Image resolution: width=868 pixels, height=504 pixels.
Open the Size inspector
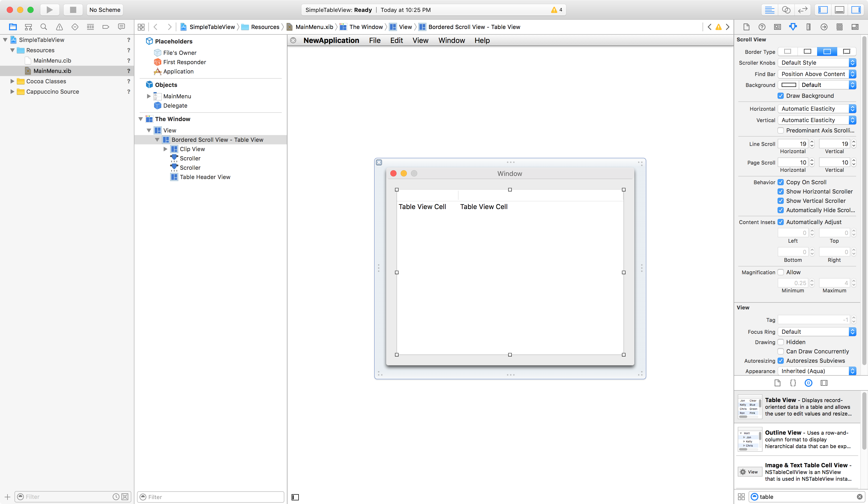pos(808,27)
